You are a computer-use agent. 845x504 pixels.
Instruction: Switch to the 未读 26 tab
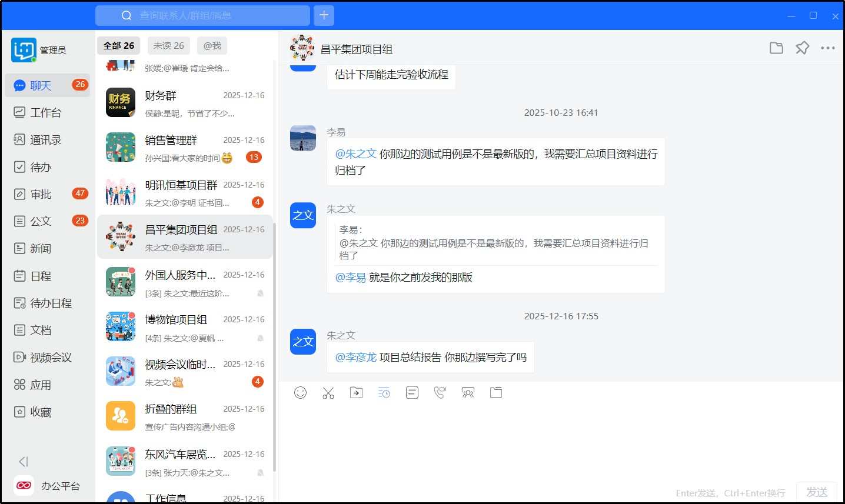pos(168,46)
